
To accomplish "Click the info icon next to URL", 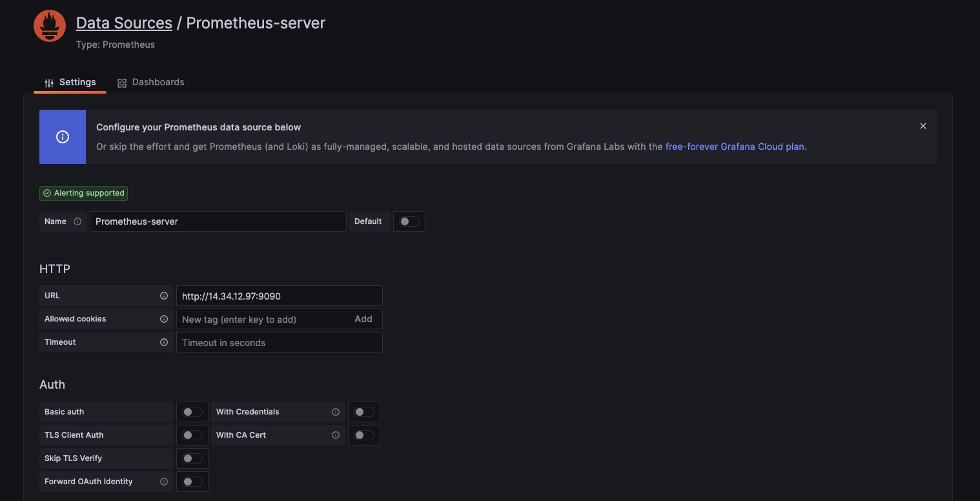I will [164, 296].
